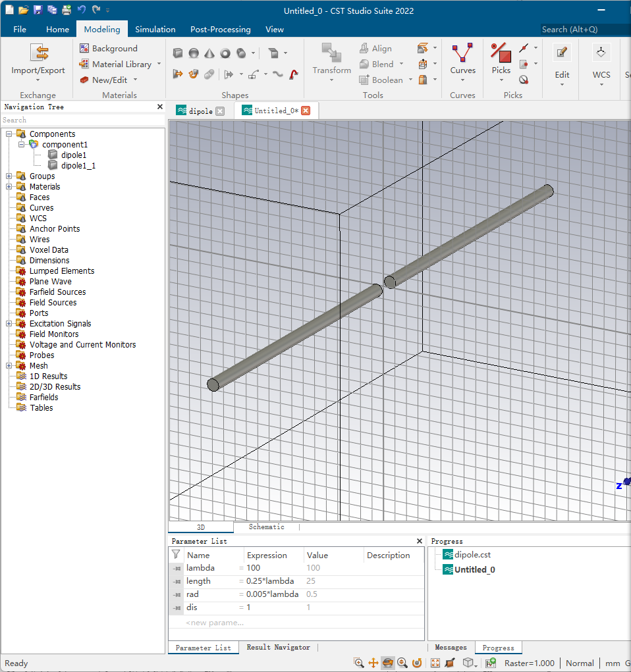Switch to the View ribbon tab
This screenshot has height=672, width=631.
coord(275,29)
